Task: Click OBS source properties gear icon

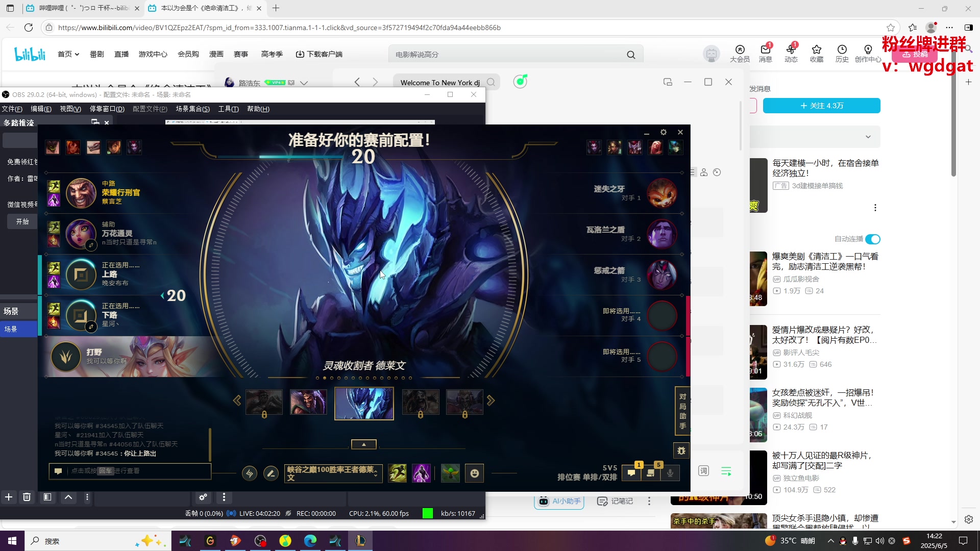Action: (203, 497)
